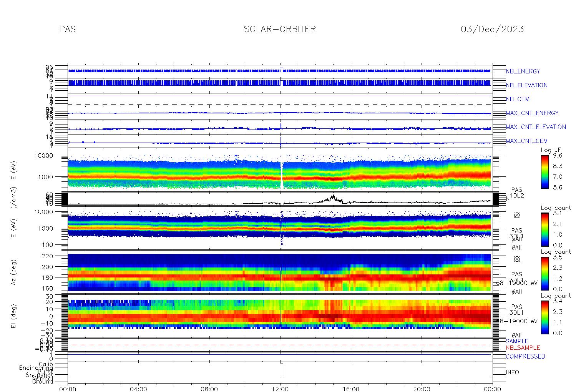Click the Snapshot mode label
The width and height of the screenshot is (581, 392).
[x=39, y=375]
